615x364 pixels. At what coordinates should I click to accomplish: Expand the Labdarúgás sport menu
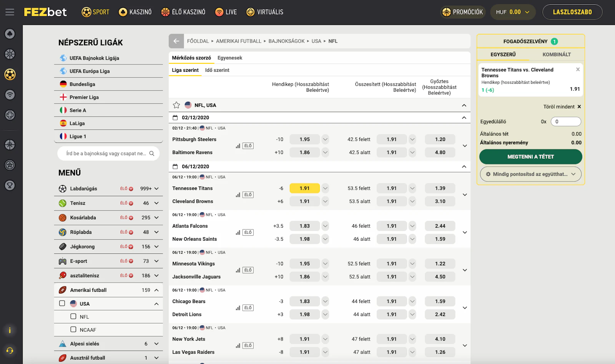point(156,189)
